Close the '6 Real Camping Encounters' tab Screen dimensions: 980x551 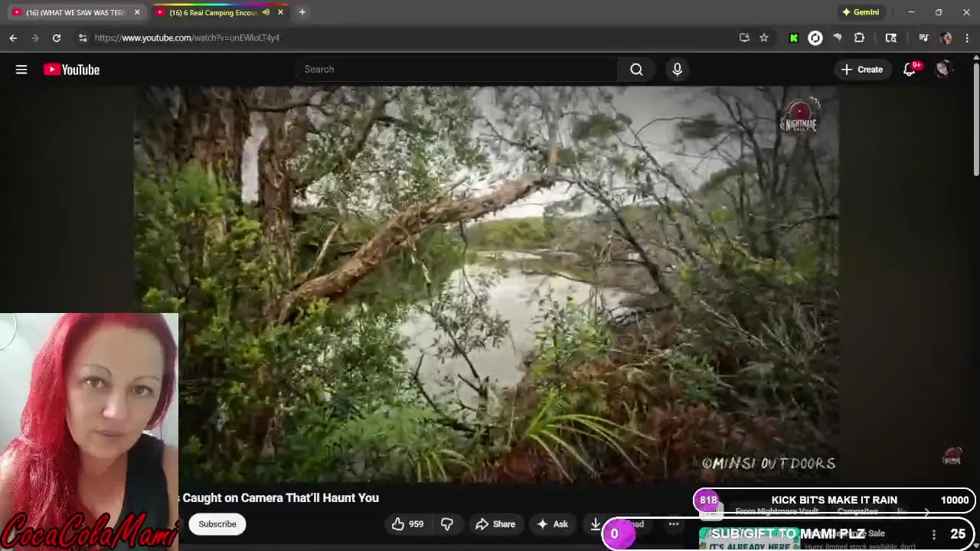pos(280,12)
